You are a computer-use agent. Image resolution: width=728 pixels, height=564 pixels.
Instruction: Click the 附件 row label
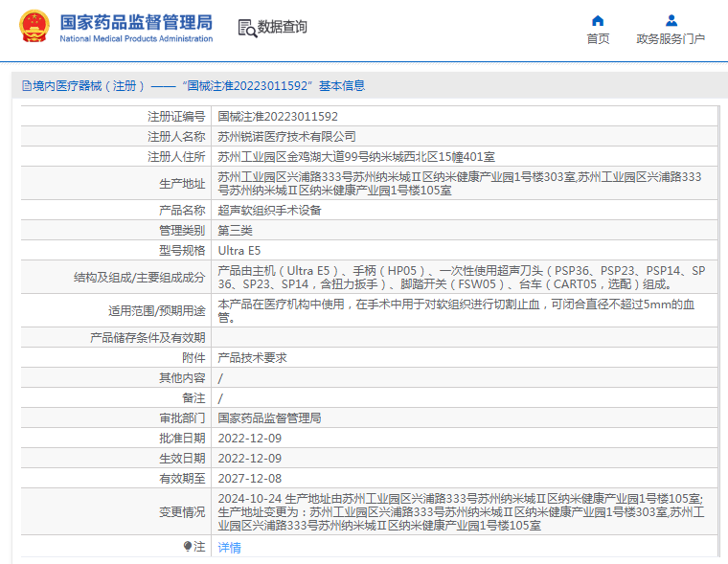(x=193, y=357)
